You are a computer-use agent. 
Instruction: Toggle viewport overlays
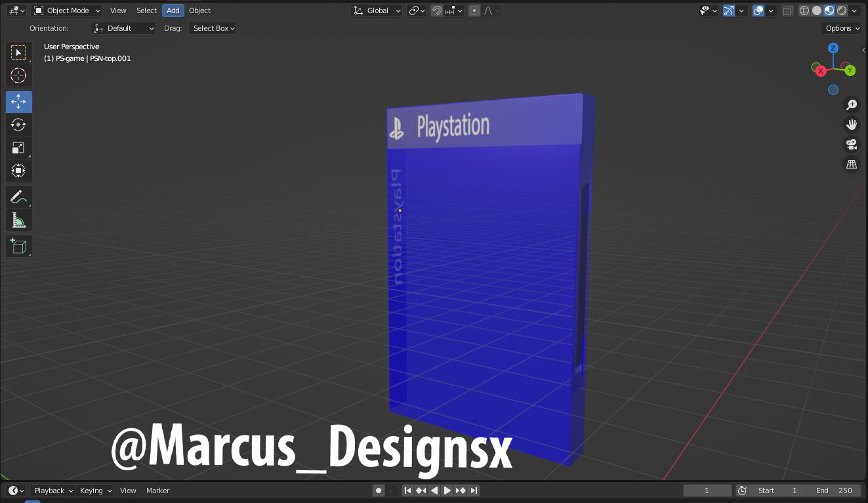(758, 10)
